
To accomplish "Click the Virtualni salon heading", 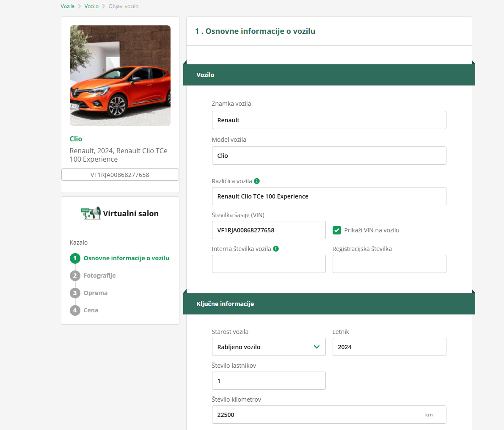I will click(130, 213).
